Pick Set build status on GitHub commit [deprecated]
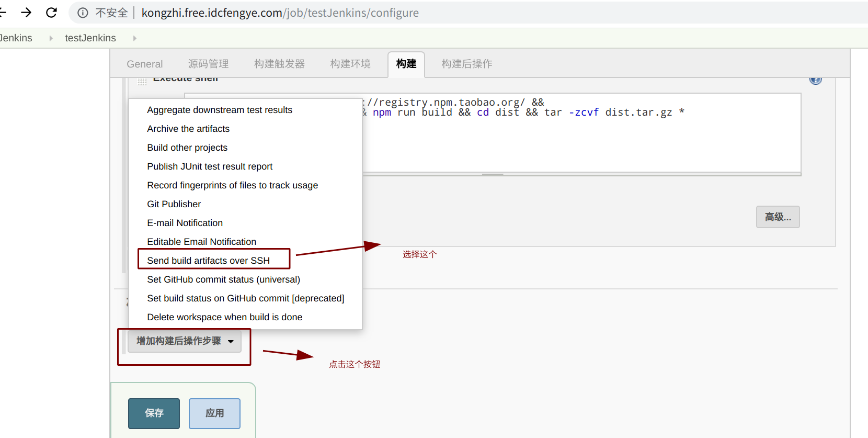The height and width of the screenshot is (438, 868). click(x=245, y=298)
